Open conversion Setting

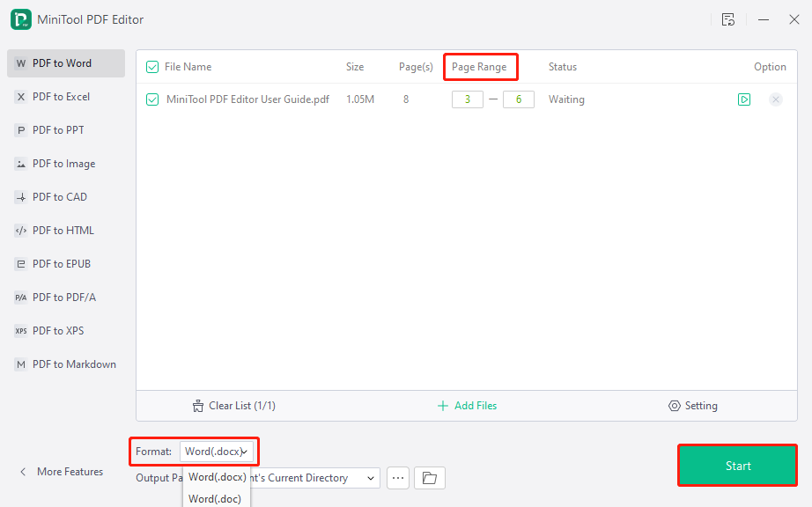693,406
